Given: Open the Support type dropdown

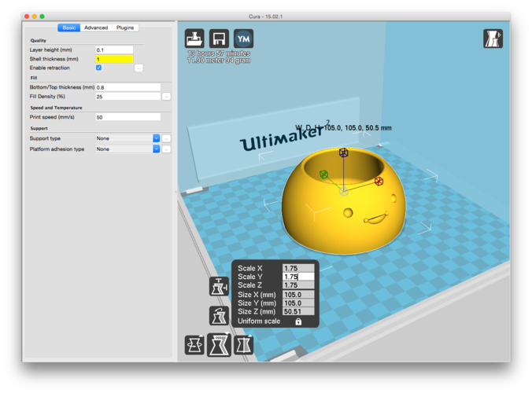Looking at the screenshot, I should tap(127, 138).
